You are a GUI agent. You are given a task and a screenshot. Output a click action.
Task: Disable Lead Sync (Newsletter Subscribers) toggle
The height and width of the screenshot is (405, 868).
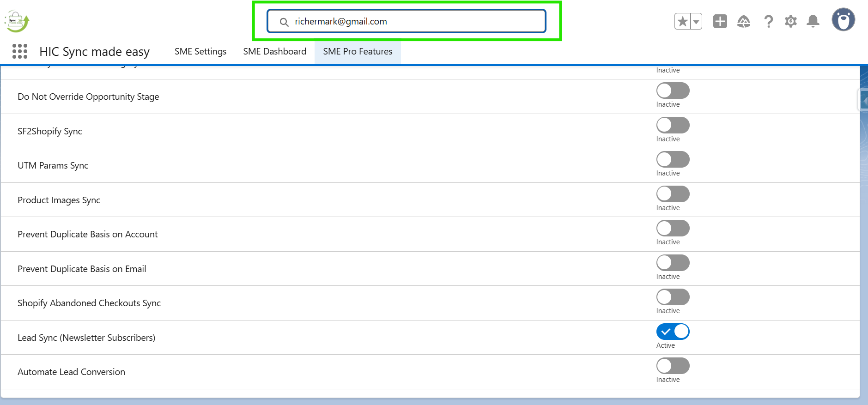click(x=673, y=332)
